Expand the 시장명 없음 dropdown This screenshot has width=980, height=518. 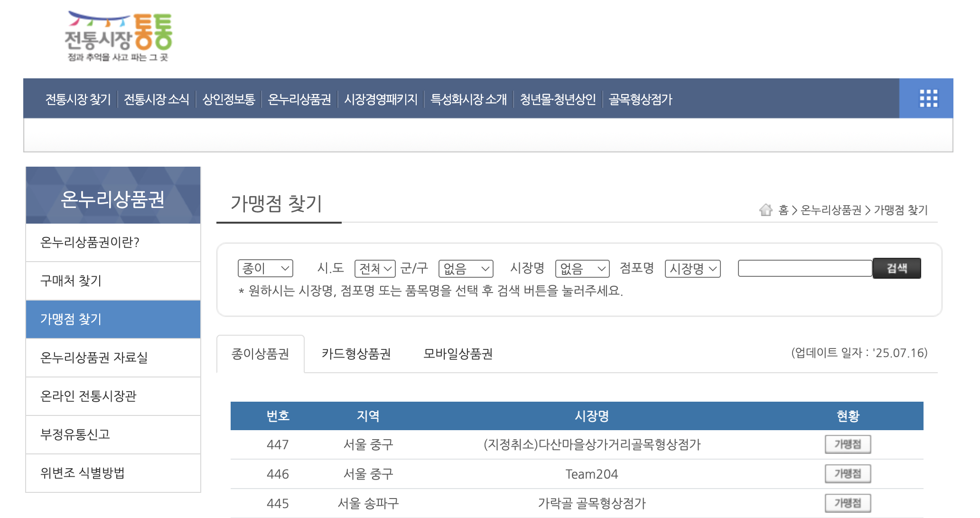pyautogui.click(x=582, y=268)
